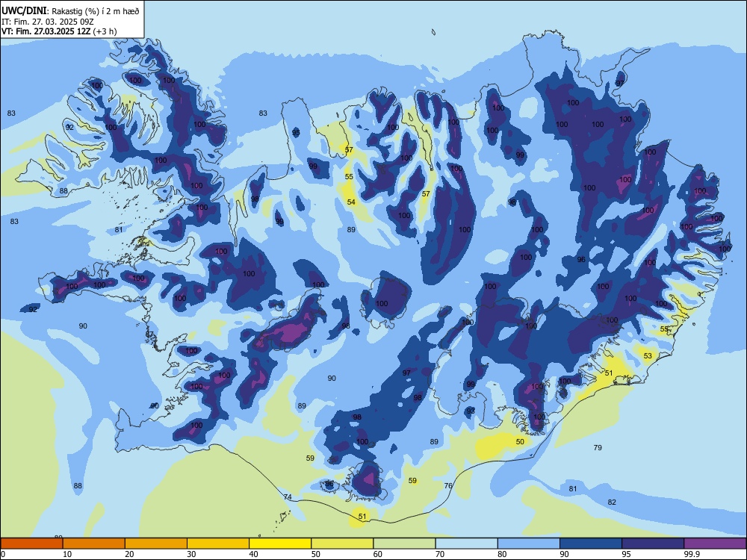Viewport: 747px width, 560px height.
Task: Click the humidity value '53' on the map
Action: pyautogui.click(x=648, y=355)
